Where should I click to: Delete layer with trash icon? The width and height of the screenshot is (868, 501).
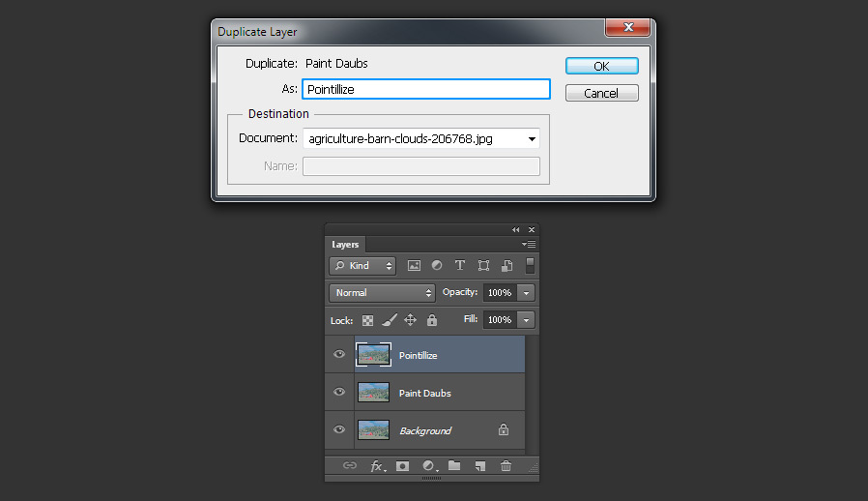pos(506,465)
